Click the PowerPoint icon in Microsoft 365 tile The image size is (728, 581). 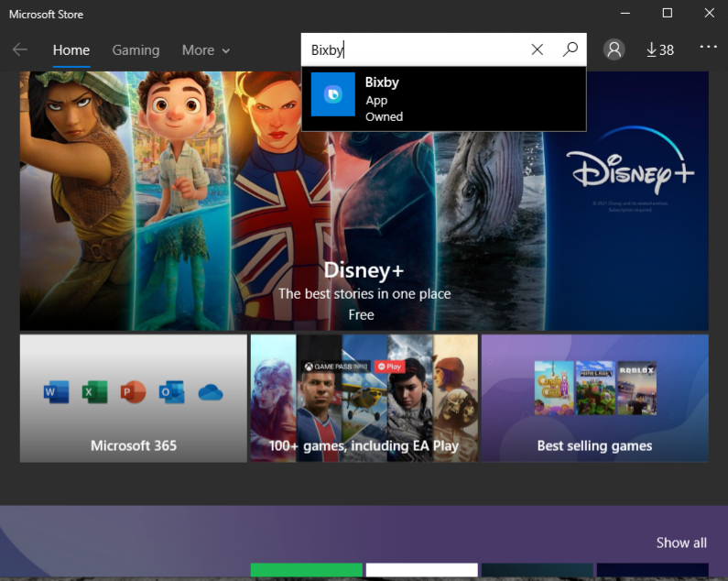tap(134, 392)
